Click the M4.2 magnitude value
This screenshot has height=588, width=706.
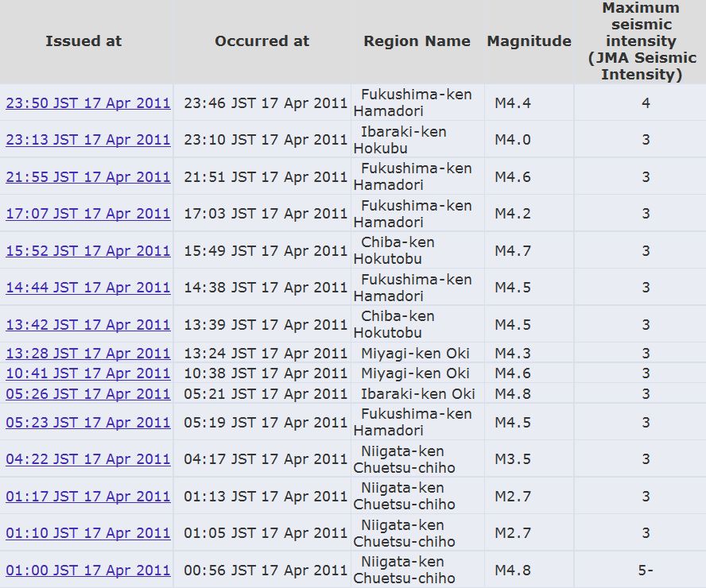(513, 214)
